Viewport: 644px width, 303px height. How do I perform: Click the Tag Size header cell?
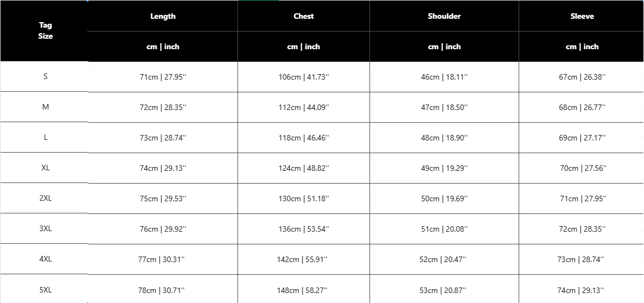[45, 30]
